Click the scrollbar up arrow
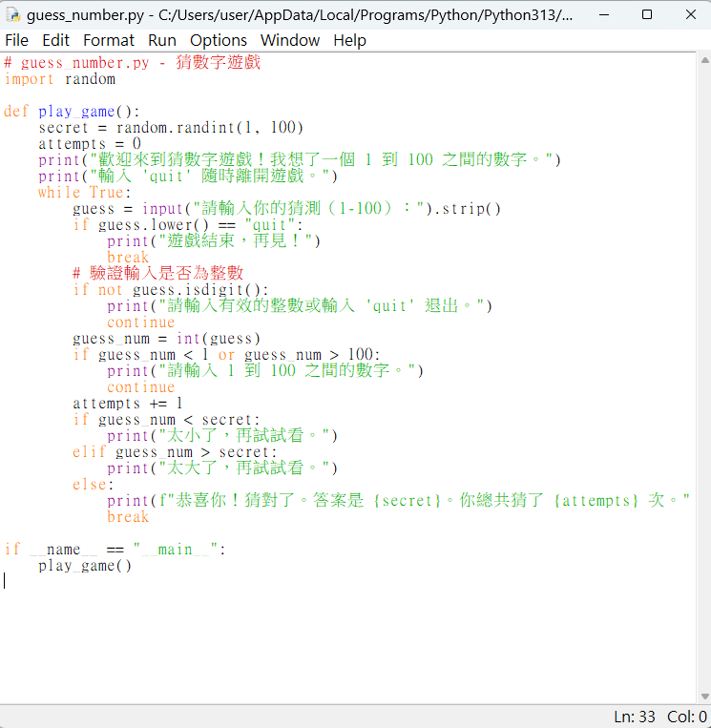 [705, 60]
